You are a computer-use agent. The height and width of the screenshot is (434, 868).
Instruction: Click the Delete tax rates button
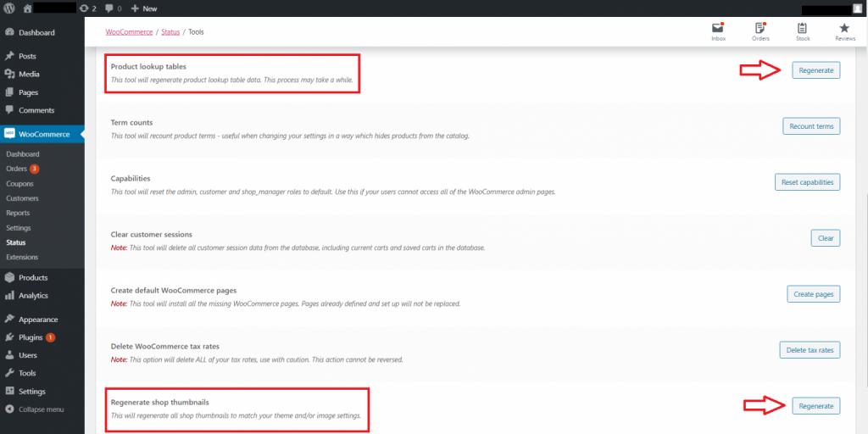click(810, 350)
